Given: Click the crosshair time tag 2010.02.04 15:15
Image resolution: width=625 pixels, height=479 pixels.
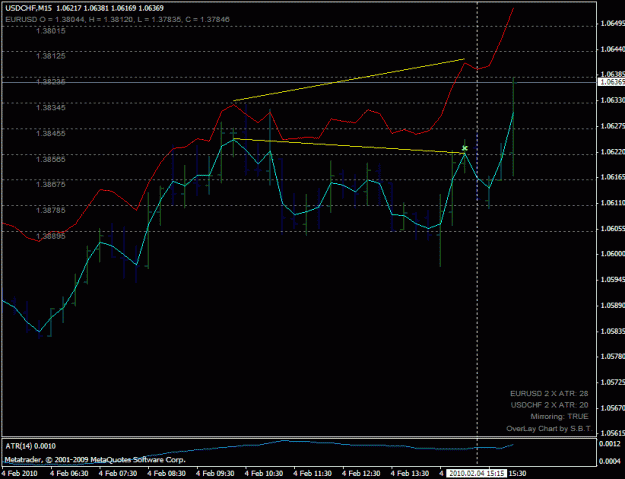Looking at the screenshot, I should coord(476,473).
